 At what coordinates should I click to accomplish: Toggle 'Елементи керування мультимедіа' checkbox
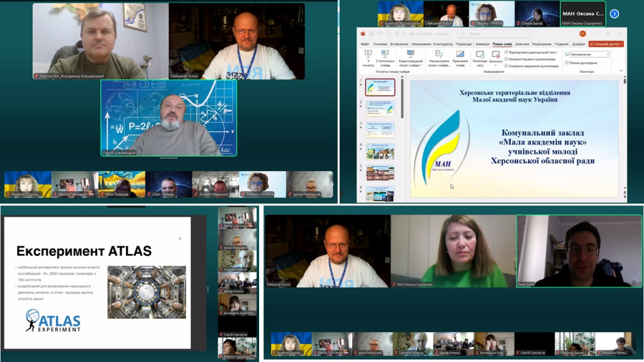tap(506, 65)
